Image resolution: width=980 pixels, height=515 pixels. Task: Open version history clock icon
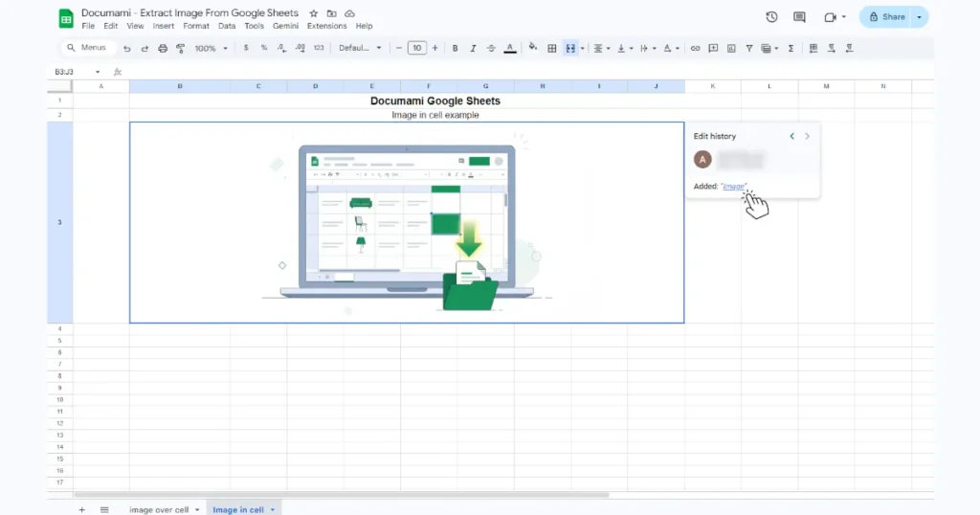click(771, 17)
